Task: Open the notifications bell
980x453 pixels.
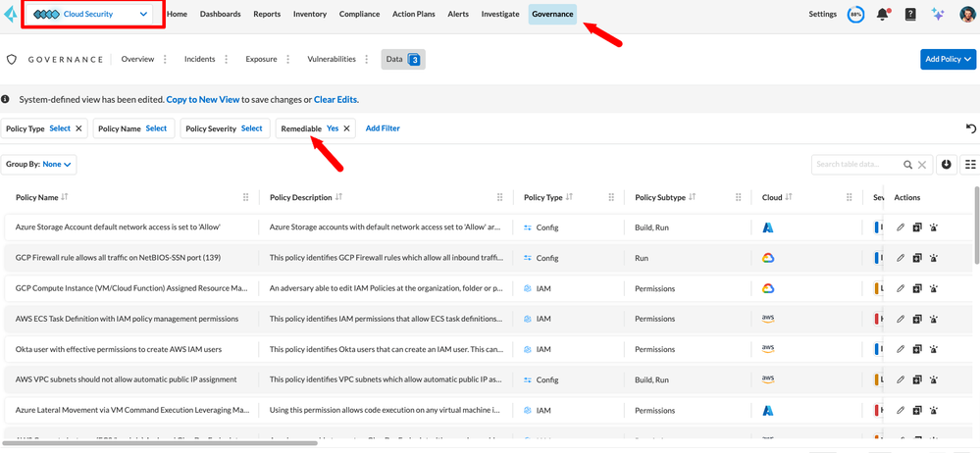Action: point(883,15)
